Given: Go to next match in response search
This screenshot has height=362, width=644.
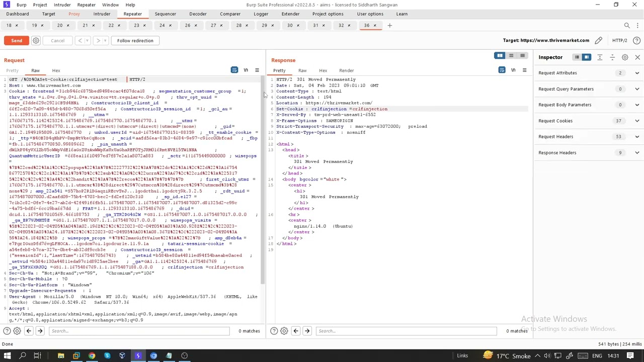Looking at the screenshot, I should click(307, 331).
